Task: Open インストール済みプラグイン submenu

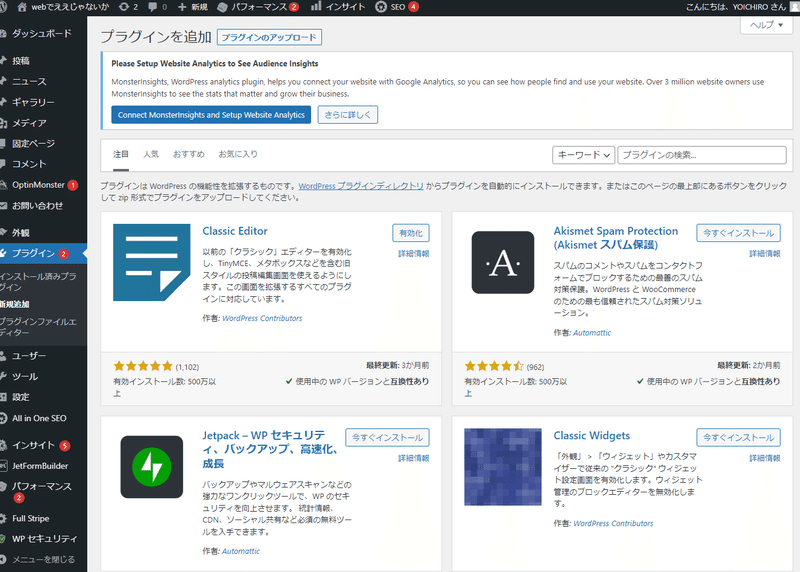Action: 39,282
